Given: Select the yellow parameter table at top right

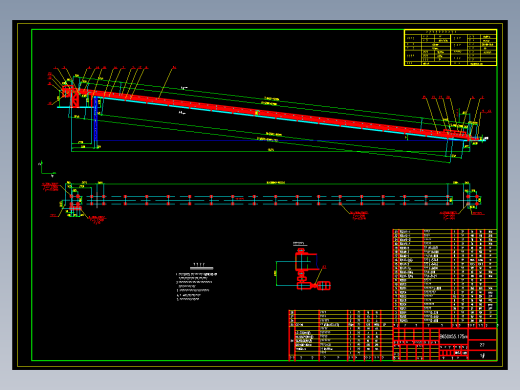Looking at the screenshot, I should tap(450, 47).
